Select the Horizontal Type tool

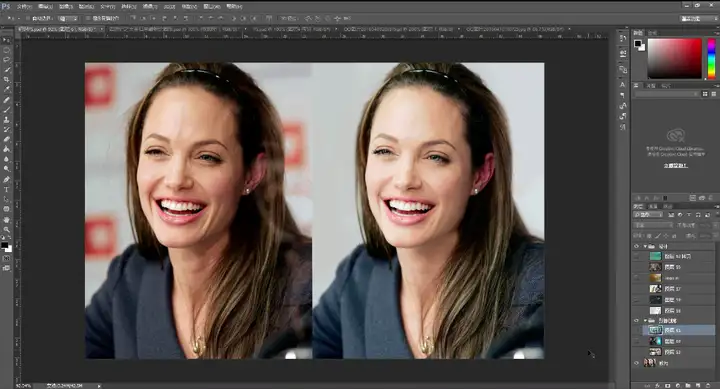click(x=6, y=189)
